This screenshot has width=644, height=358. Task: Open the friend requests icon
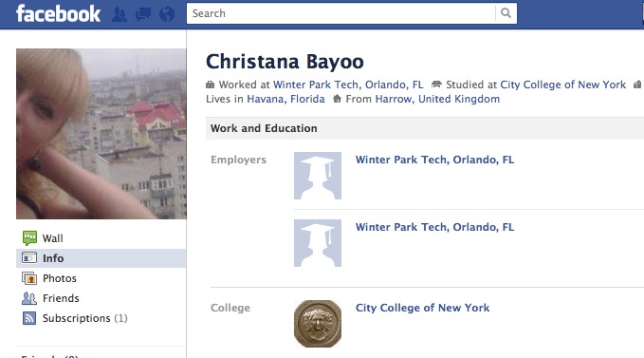(120, 14)
